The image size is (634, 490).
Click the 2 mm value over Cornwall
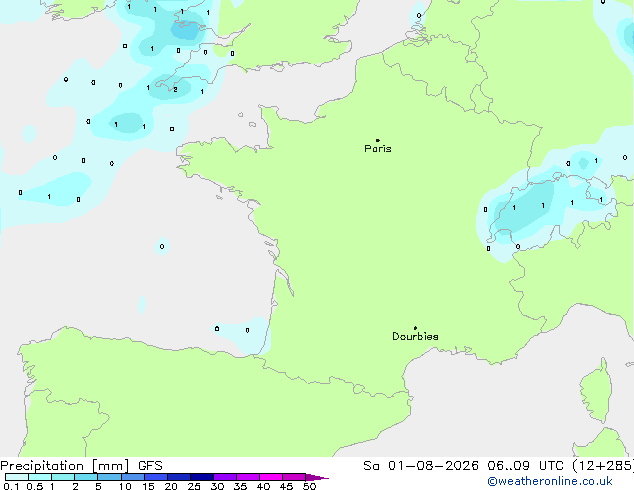(175, 89)
